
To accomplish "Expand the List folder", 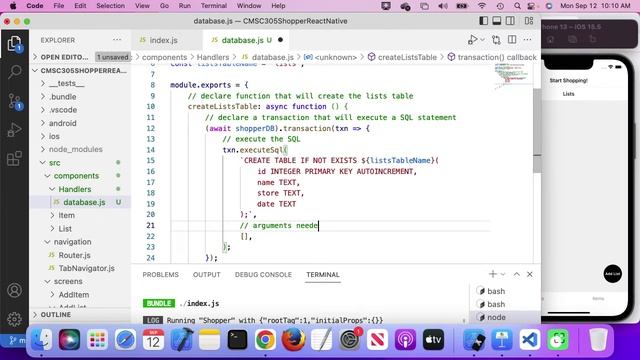I will click(x=64, y=229).
